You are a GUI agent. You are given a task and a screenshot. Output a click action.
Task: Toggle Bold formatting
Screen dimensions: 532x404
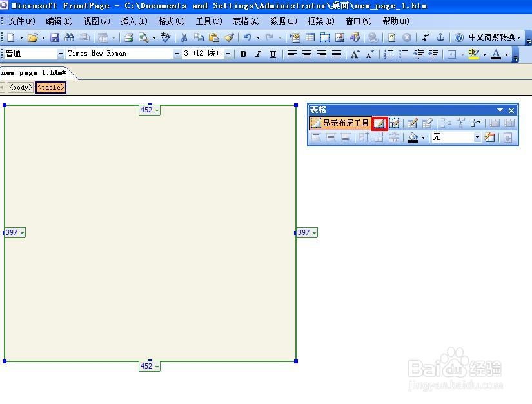pyautogui.click(x=243, y=54)
